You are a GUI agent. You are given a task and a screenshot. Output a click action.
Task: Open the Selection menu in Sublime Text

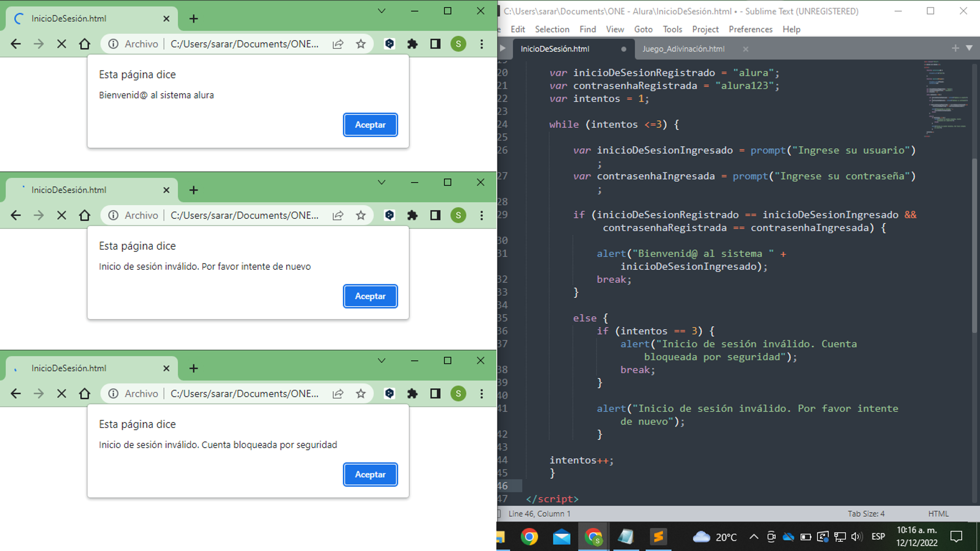[x=552, y=29]
